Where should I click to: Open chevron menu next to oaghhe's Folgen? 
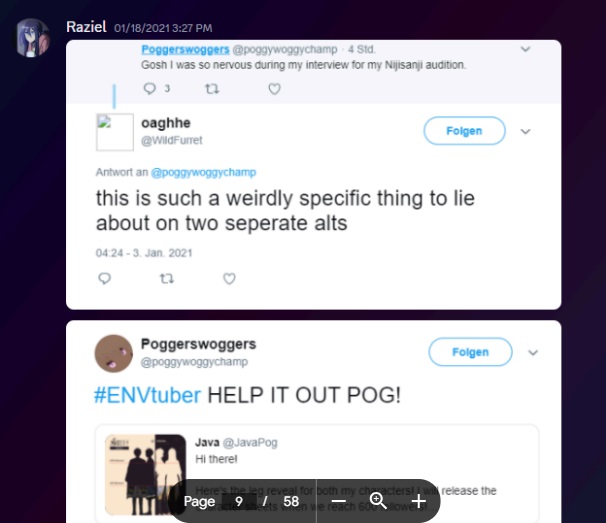point(525,131)
